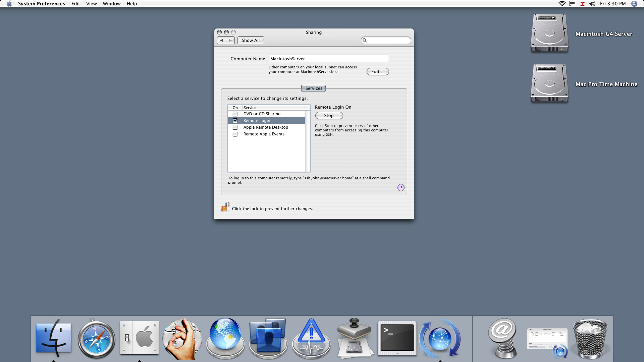Click the Show All button
The image size is (644, 362).
(251, 40)
